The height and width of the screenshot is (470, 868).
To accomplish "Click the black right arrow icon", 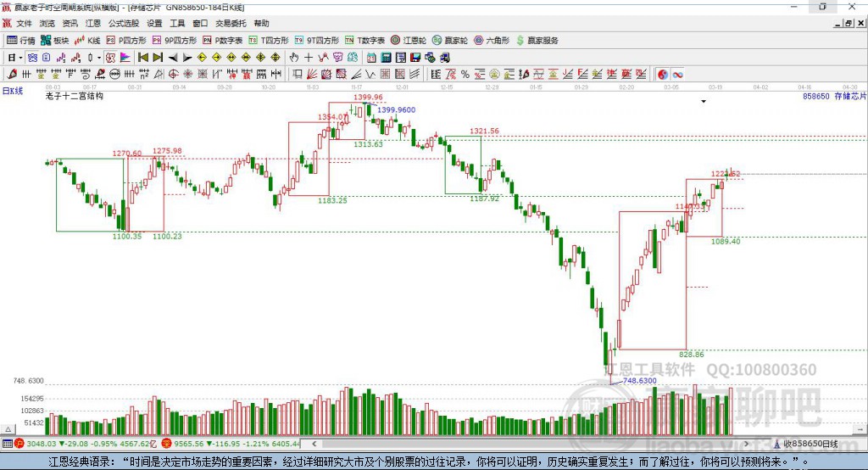I will [x=187, y=58].
